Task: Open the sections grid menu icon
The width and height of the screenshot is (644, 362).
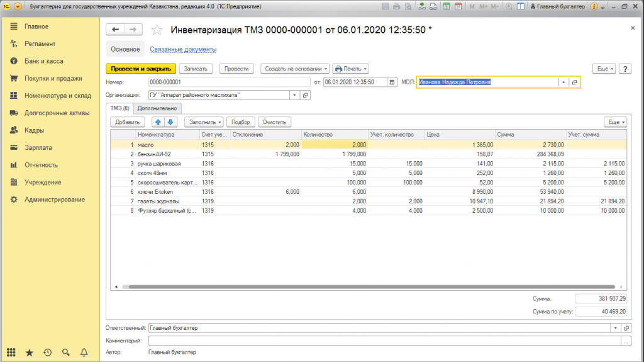Action: 11,353
